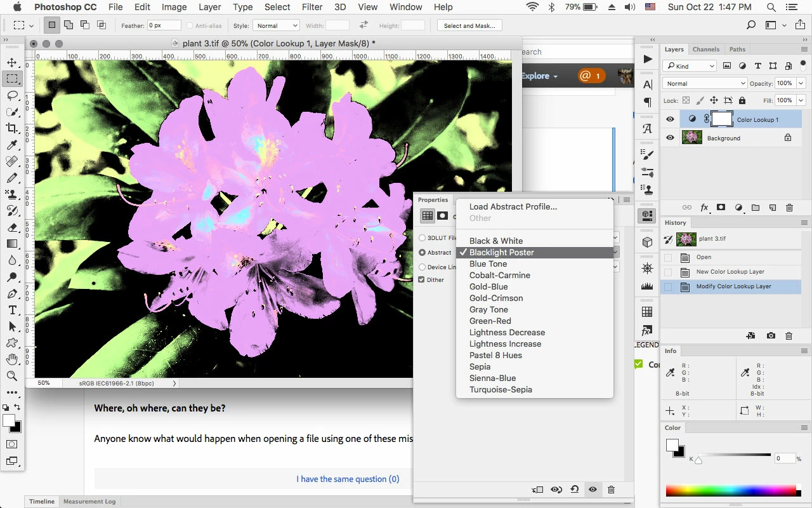
Task: Open the Opacity value dropdown arrow
Action: click(x=801, y=83)
